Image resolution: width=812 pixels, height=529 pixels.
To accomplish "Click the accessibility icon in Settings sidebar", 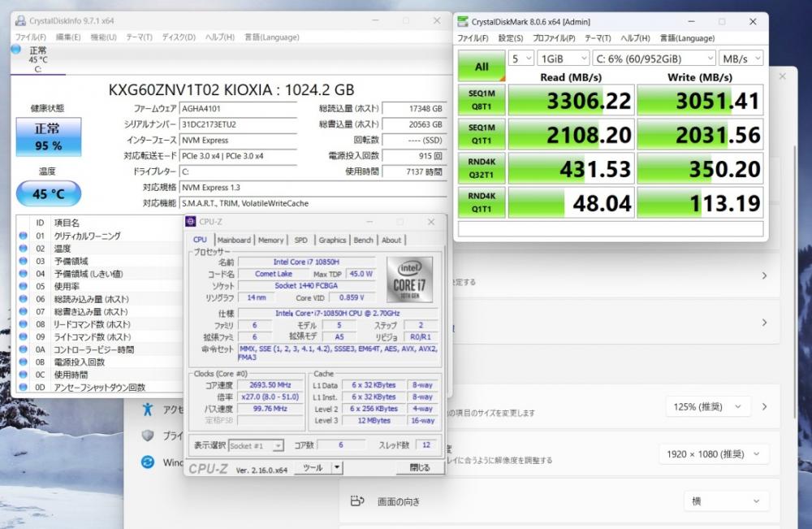I will tap(148, 409).
